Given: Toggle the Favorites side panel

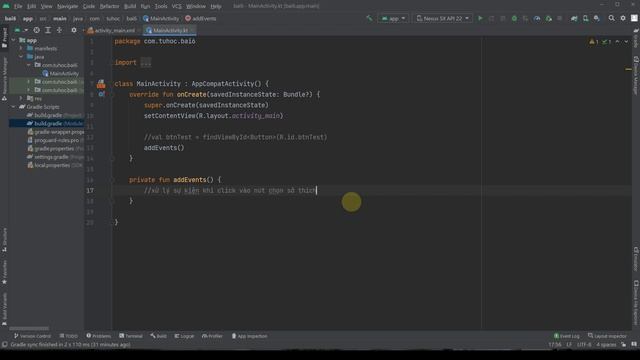Looking at the screenshot, I should click(4, 272).
